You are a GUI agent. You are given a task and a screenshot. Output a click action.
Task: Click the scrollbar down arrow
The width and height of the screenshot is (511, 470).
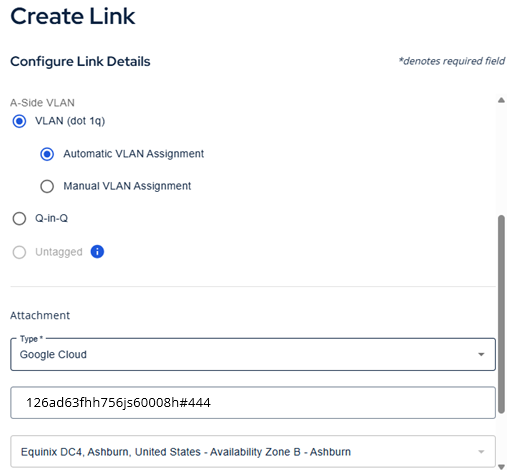[x=501, y=466]
